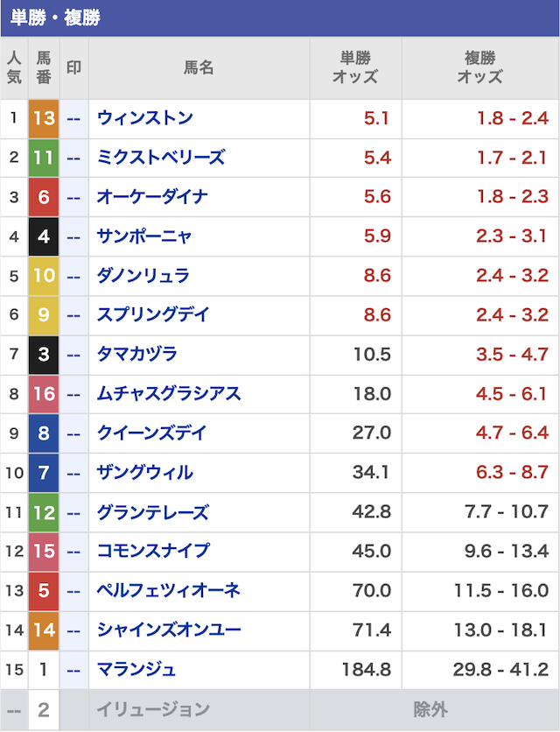Open horse link クイーンズデイ
Image resolution: width=560 pixels, height=732 pixels.
151,433
